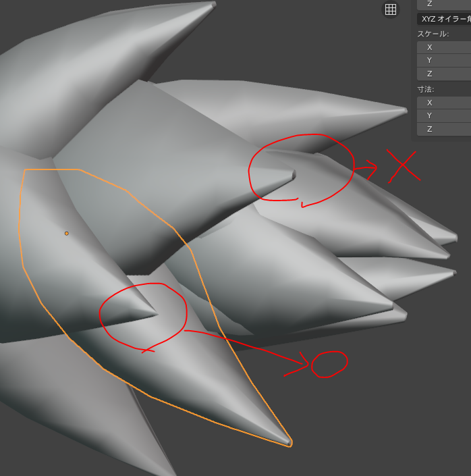
Task: Click the sharp spike tip inside lower red circle
Action: (x=154, y=313)
